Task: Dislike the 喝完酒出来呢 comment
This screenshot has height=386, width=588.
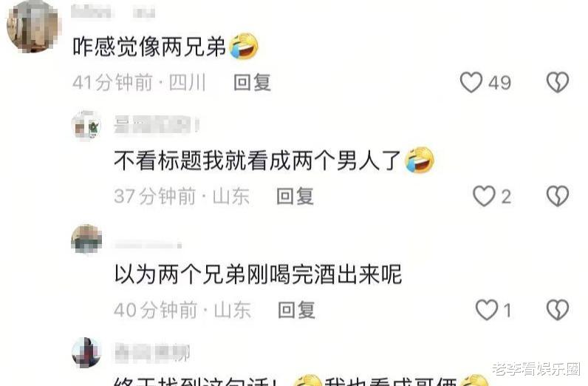Action: tap(558, 310)
